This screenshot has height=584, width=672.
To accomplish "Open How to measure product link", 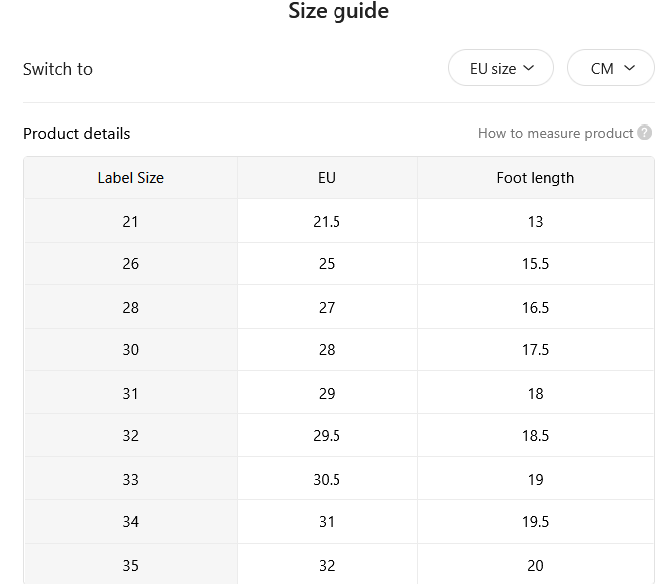I will point(555,133).
